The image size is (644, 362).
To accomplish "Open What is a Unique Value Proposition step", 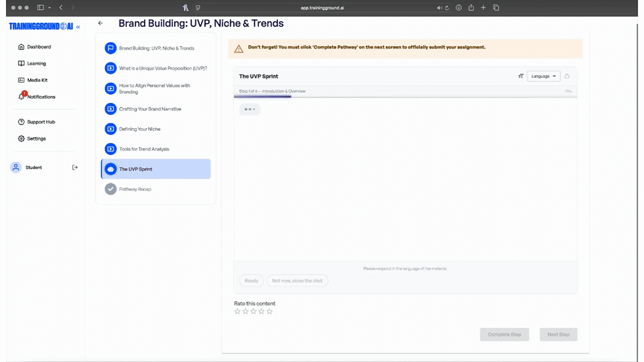I will pyautogui.click(x=163, y=68).
